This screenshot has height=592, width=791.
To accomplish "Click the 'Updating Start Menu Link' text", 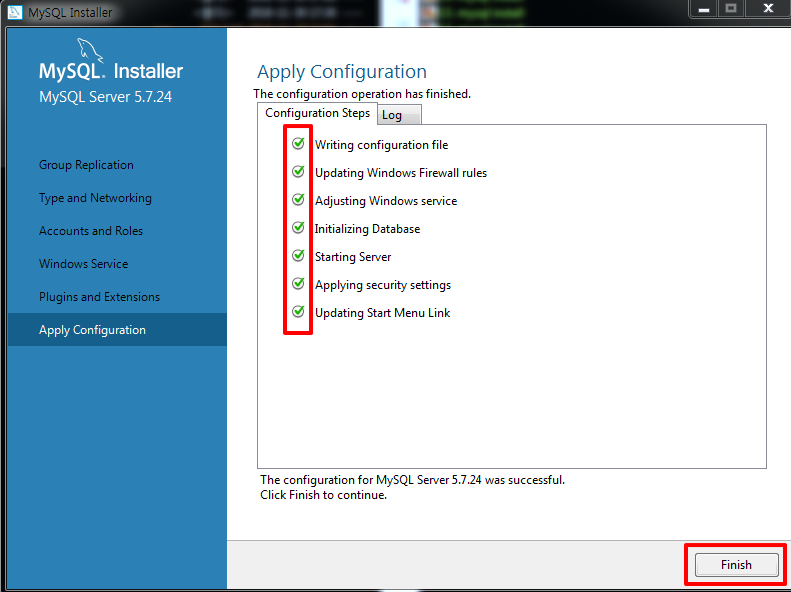I will click(x=382, y=313).
